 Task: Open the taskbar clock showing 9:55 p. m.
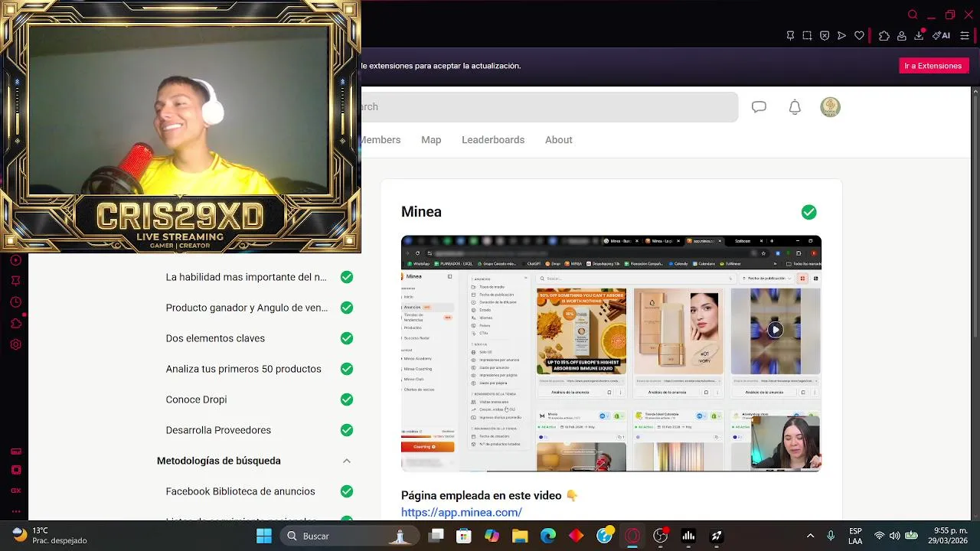click(947, 536)
